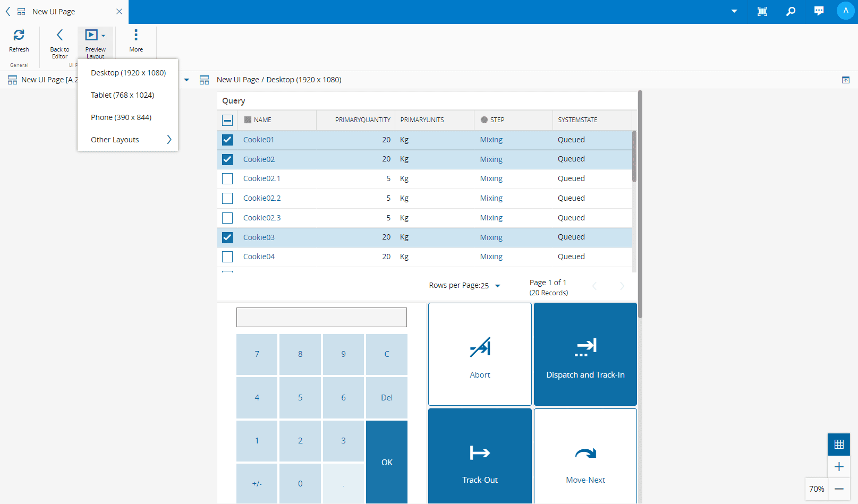The width and height of the screenshot is (858, 504).
Task: Choose Phone (390 x 844) layout
Action: (x=121, y=117)
